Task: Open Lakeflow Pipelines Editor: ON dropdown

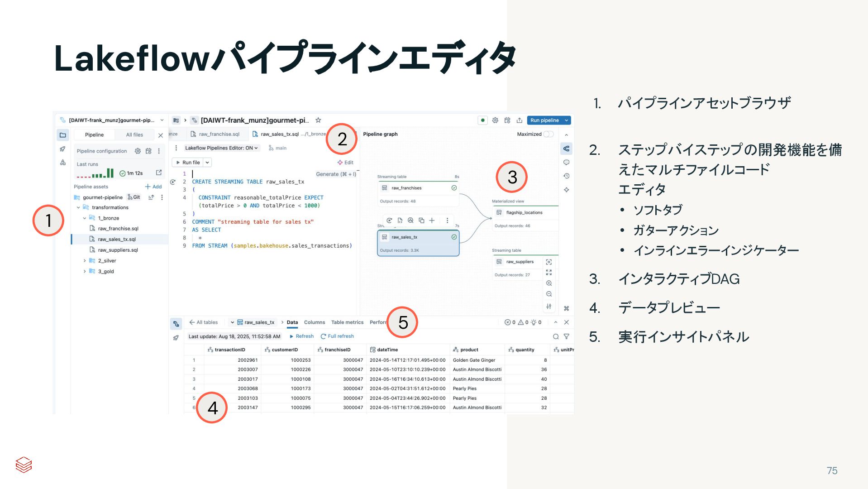Action: coord(221,148)
